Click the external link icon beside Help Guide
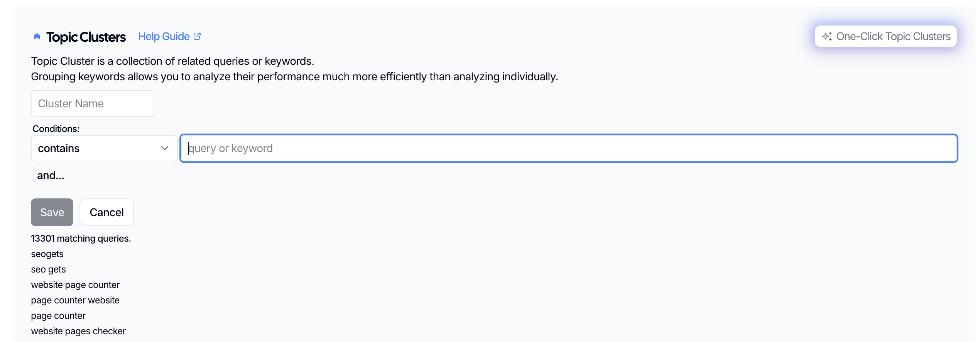The height and width of the screenshot is (342, 980). [197, 36]
